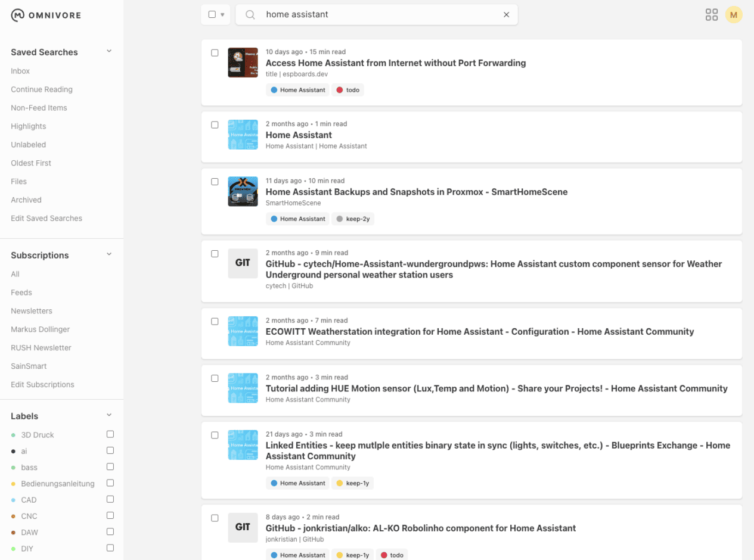Collapse the Saved Searches section
This screenshot has height=560, width=754.
[x=109, y=51]
